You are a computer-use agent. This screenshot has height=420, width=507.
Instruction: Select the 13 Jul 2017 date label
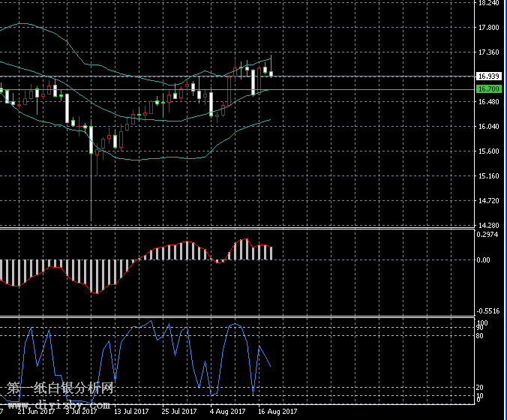point(129,411)
